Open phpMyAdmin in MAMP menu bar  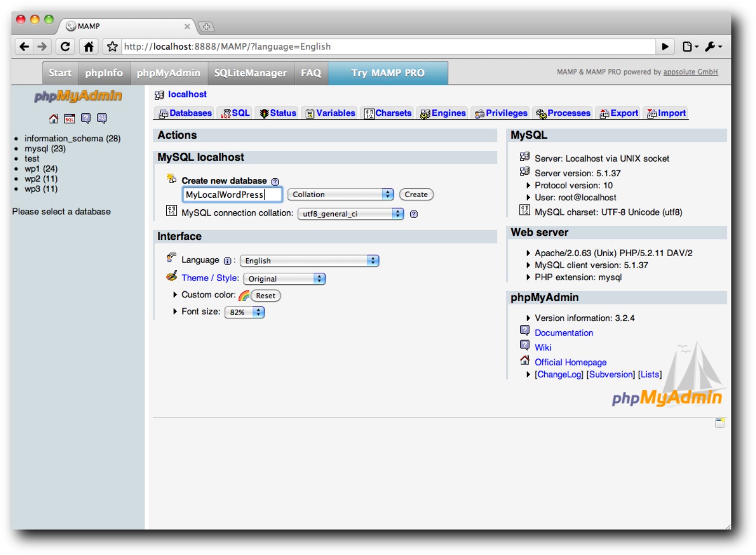click(168, 73)
